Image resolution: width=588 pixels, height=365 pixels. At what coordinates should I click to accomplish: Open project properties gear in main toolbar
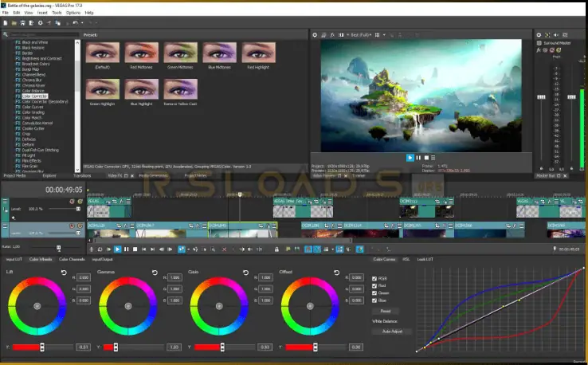(x=40, y=23)
